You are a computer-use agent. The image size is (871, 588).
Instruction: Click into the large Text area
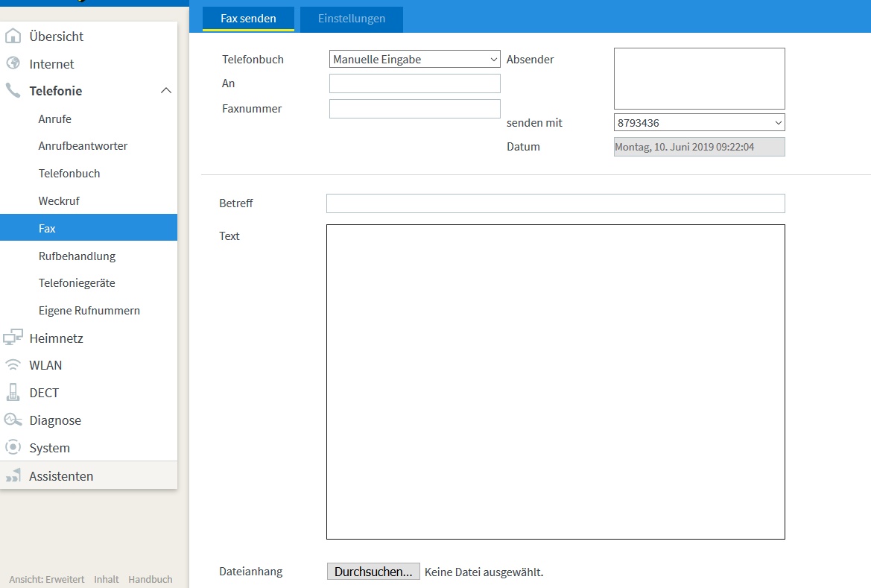point(556,382)
